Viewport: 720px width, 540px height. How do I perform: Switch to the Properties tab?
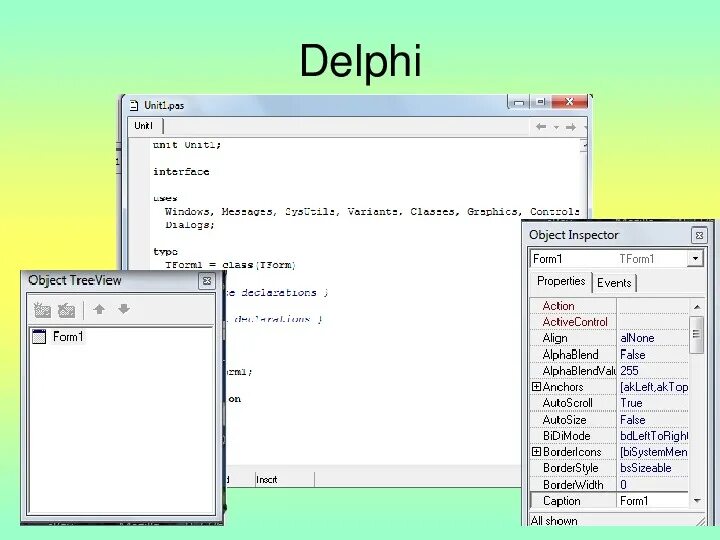(561, 281)
